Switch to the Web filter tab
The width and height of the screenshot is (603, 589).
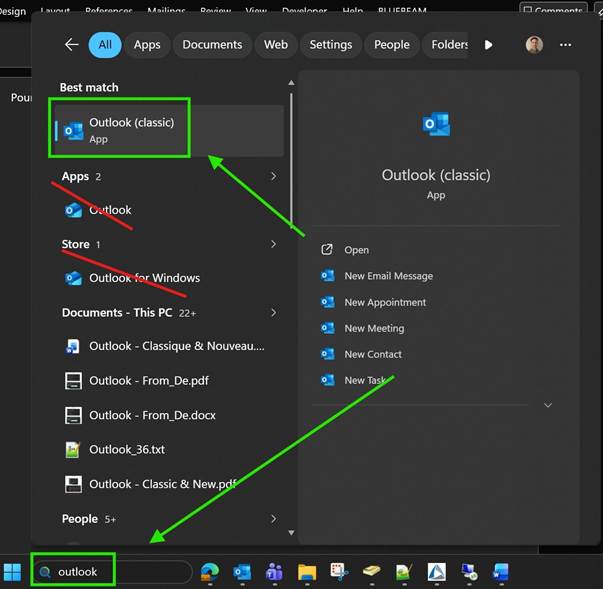pos(276,45)
